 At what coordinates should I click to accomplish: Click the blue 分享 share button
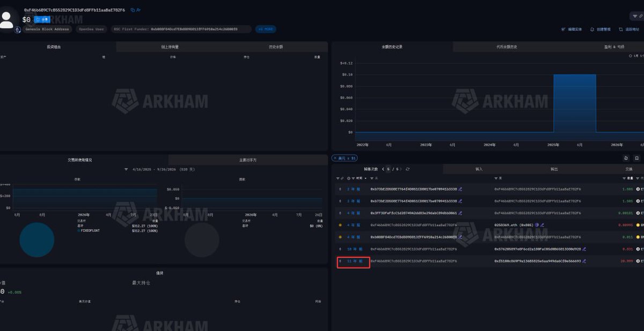42,19
